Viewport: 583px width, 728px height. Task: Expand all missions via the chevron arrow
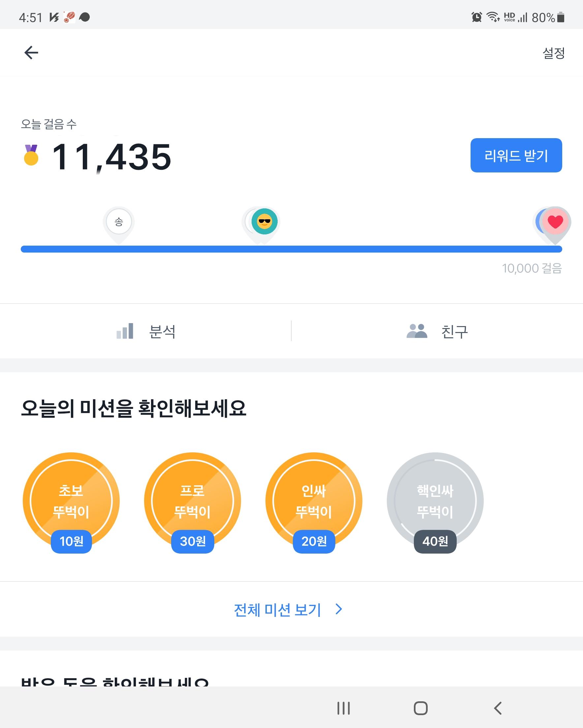click(x=339, y=609)
